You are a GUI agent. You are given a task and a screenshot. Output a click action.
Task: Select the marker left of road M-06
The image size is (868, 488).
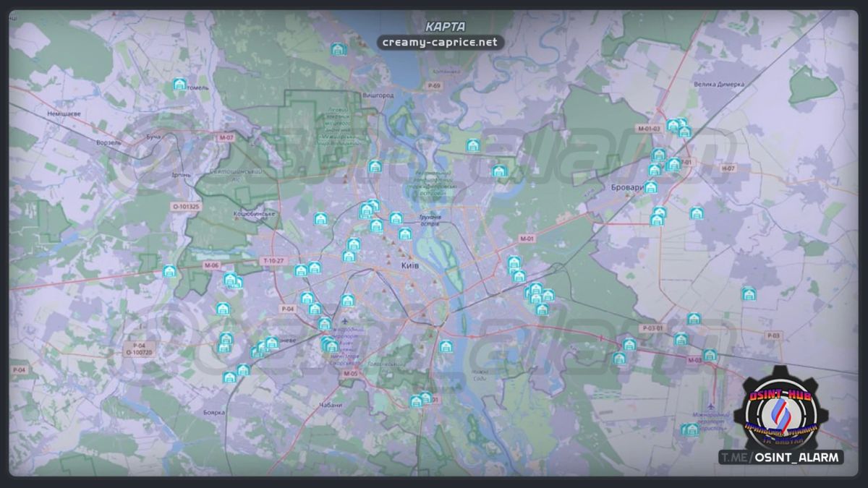[x=169, y=271]
